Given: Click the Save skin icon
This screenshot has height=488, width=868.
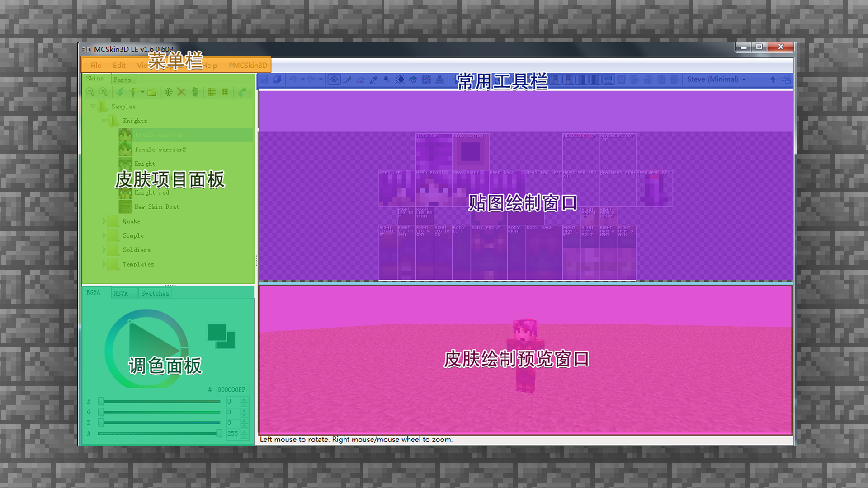Looking at the screenshot, I should 264,80.
